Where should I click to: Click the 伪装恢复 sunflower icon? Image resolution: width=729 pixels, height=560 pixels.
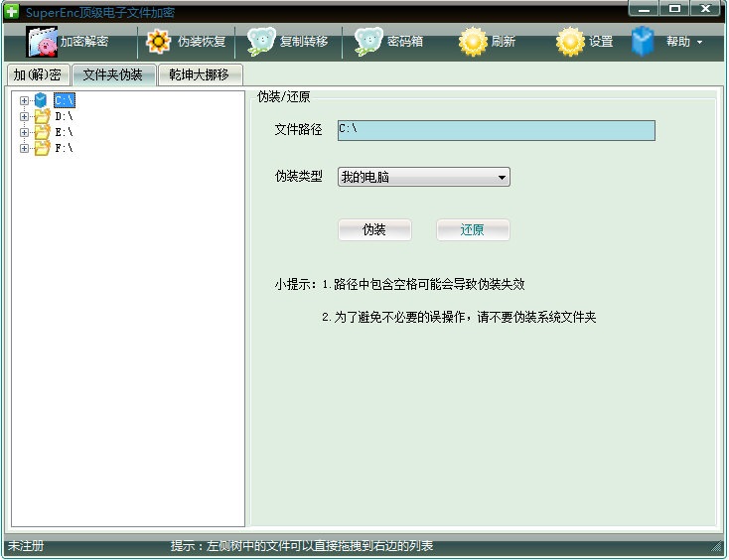pos(158,42)
